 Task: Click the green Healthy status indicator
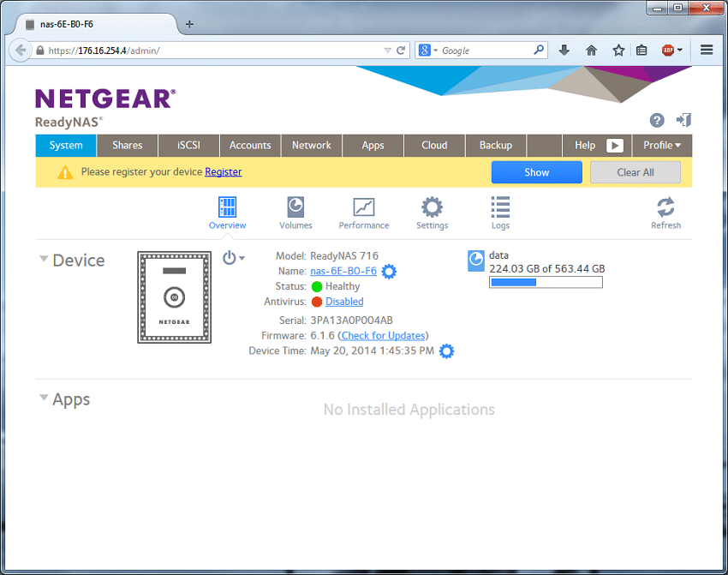317,286
